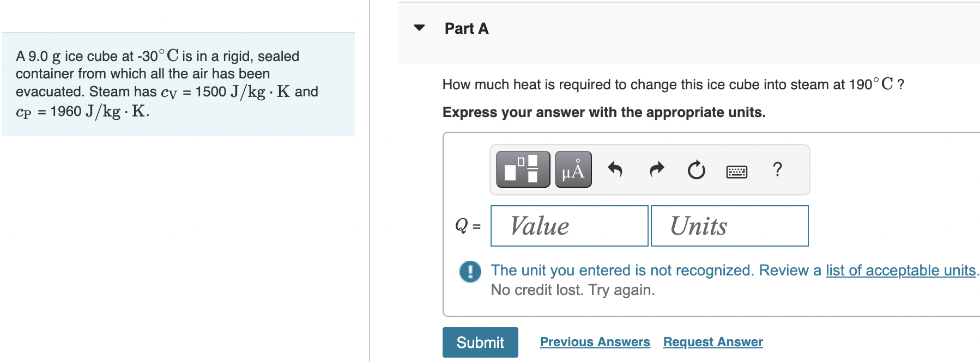Undo the last answer entry
The width and height of the screenshot is (980, 362).
click(614, 169)
